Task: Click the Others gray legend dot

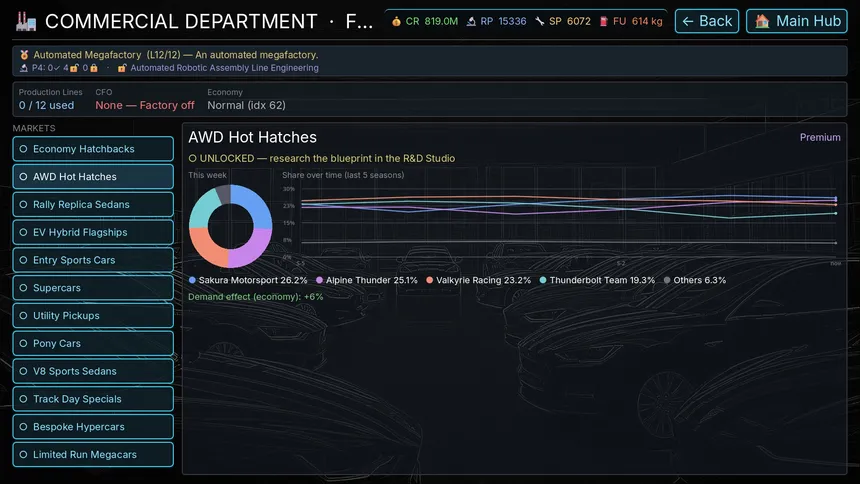Action: point(667,280)
